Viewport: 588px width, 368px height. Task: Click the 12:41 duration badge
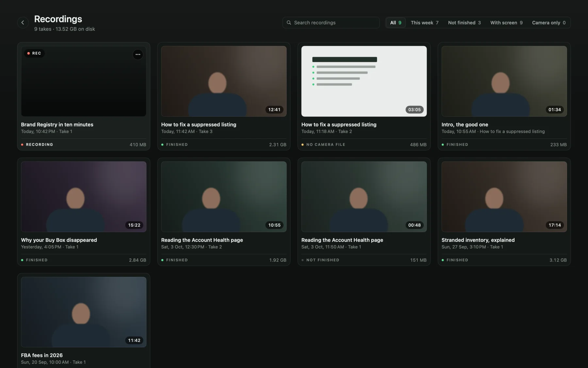[x=274, y=110]
